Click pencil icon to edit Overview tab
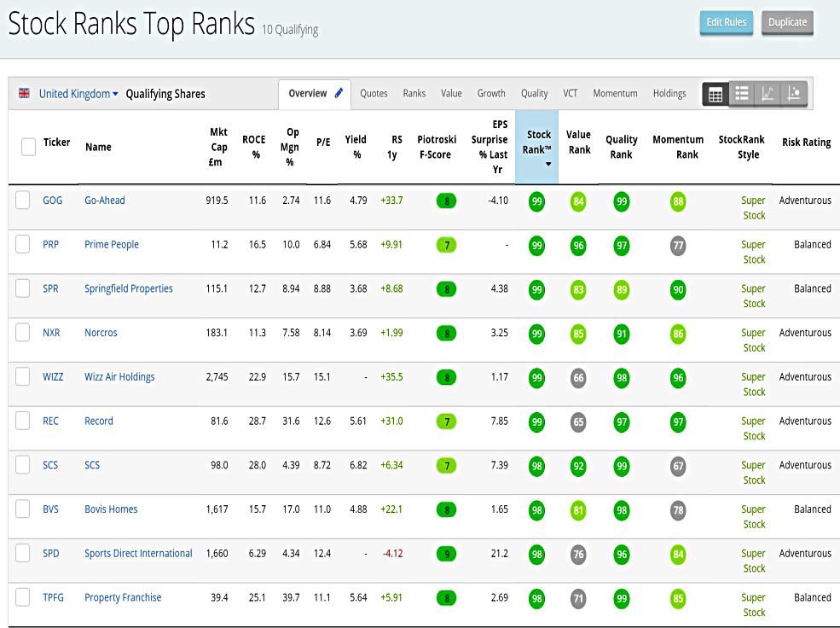 339,93
